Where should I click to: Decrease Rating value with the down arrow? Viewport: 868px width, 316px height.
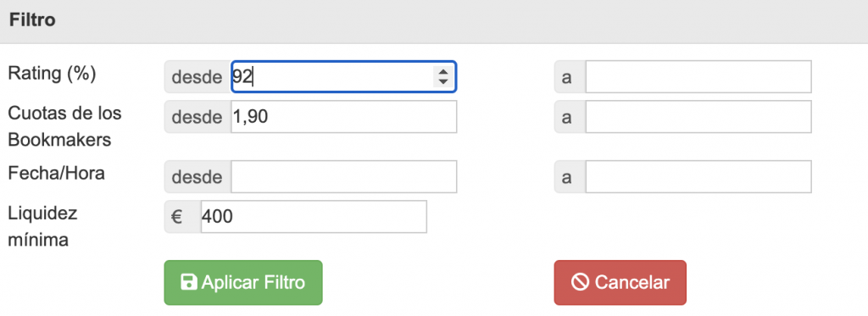[x=442, y=81]
